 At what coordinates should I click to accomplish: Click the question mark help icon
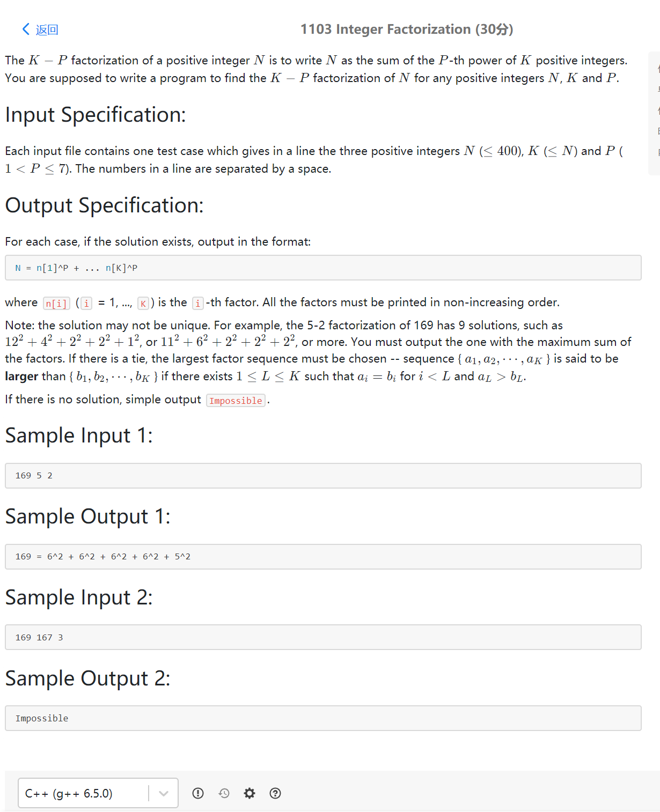pos(275,793)
